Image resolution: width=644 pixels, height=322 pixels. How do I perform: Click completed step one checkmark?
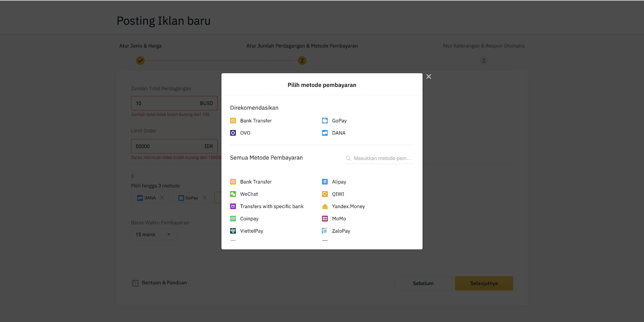click(x=140, y=61)
